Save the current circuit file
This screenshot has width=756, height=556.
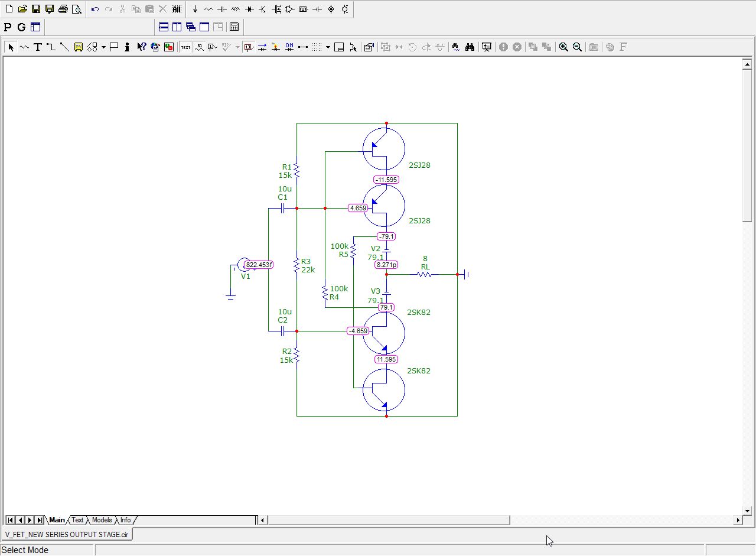pos(36,9)
